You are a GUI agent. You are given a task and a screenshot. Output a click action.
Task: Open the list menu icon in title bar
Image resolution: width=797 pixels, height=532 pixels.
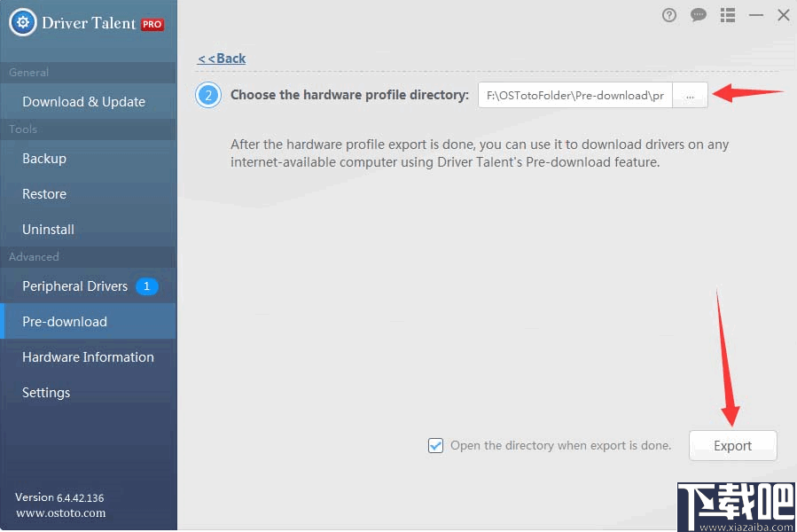(727, 15)
